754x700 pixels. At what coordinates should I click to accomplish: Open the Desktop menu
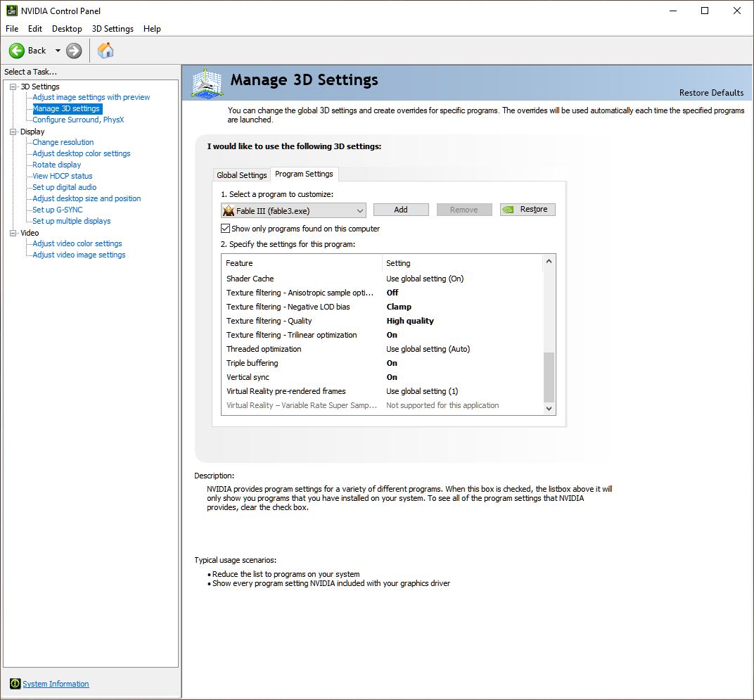click(67, 29)
